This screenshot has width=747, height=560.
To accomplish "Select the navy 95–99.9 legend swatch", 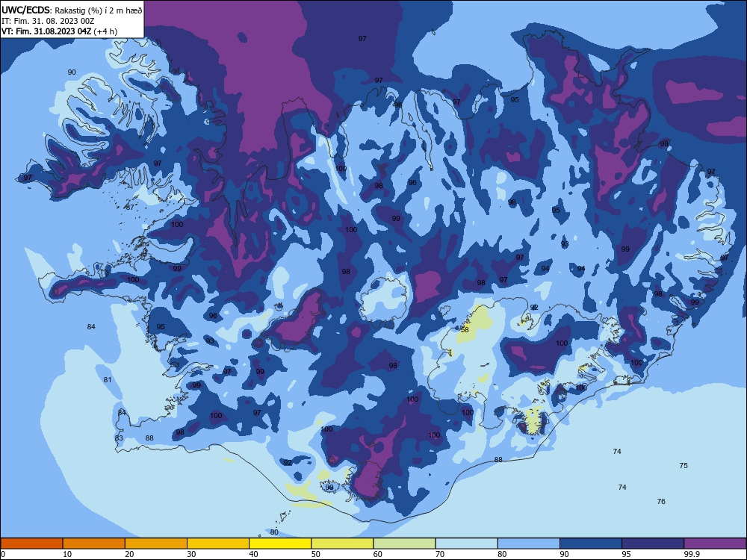I will click(x=653, y=544).
